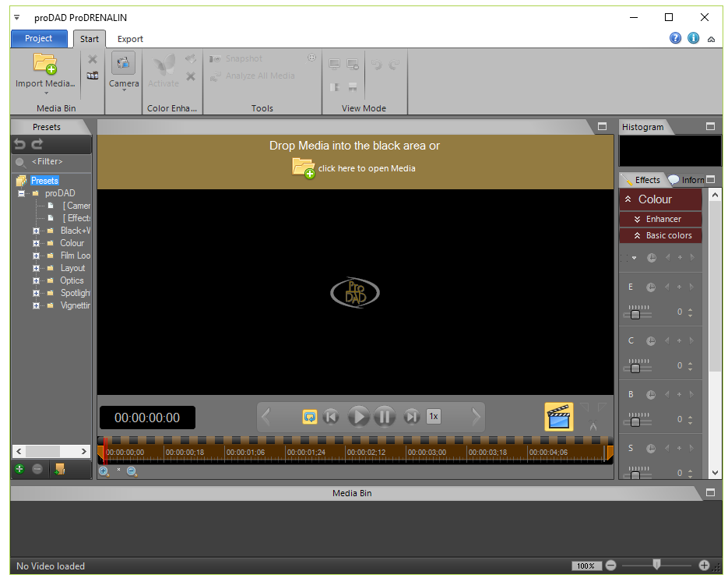The width and height of the screenshot is (728, 585).
Task: Switch to the Project tab
Action: (38, 38)
